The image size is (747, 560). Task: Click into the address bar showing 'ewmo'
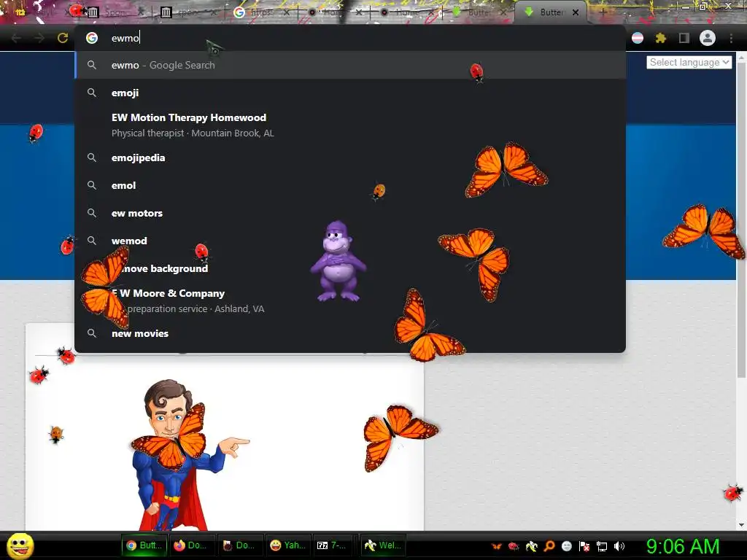[350, 38]
